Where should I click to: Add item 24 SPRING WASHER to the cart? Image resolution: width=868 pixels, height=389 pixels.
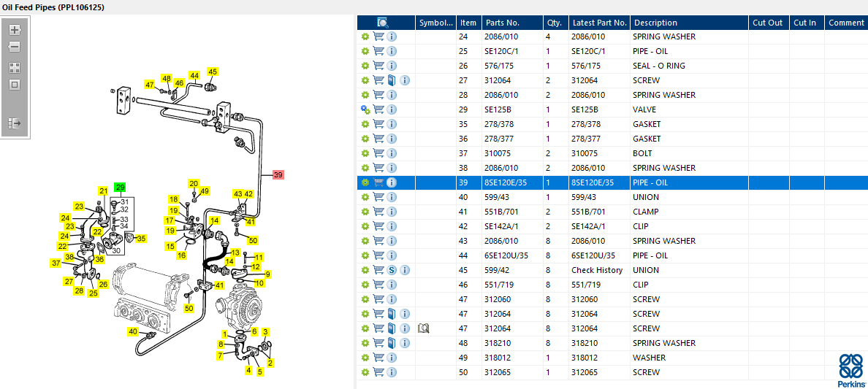point(378,36)
